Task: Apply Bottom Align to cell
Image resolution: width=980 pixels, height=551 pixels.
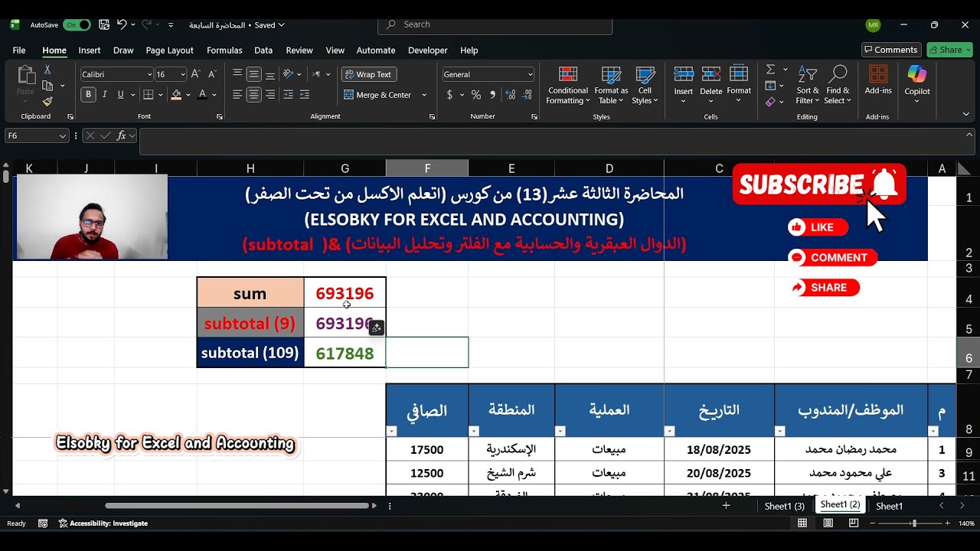Action: pos(269,74)
